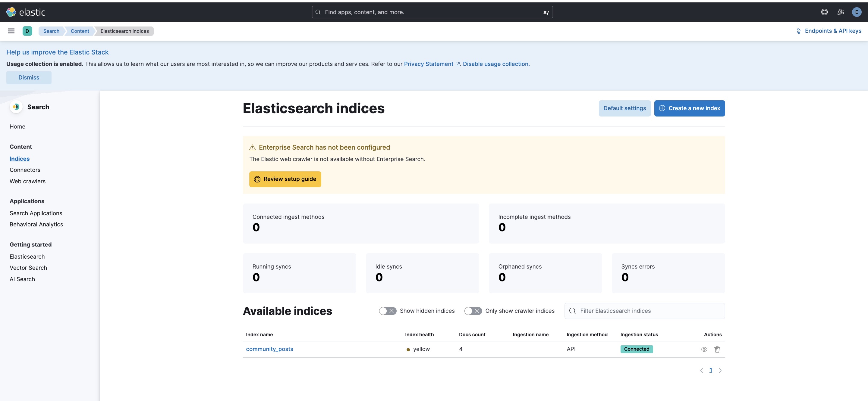Open Connectors in the sidebar
Image resolution: width=868 pixels, height=401 pixels.
[x=25, y=170]
